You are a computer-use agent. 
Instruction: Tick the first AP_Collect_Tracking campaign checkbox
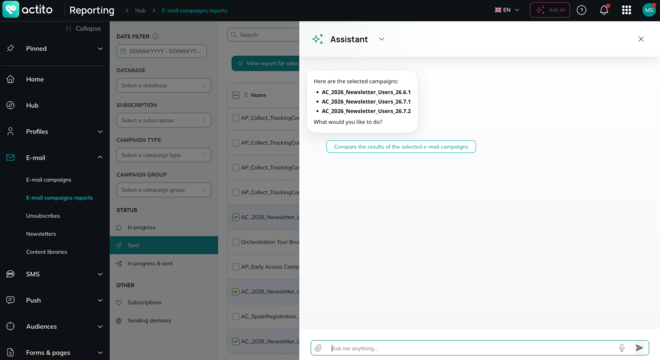(236, 118)
